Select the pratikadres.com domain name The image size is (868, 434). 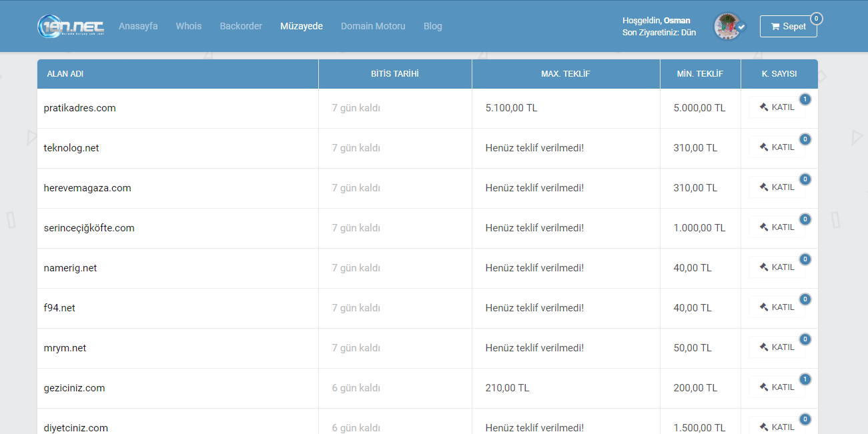[x=80, y=108]
